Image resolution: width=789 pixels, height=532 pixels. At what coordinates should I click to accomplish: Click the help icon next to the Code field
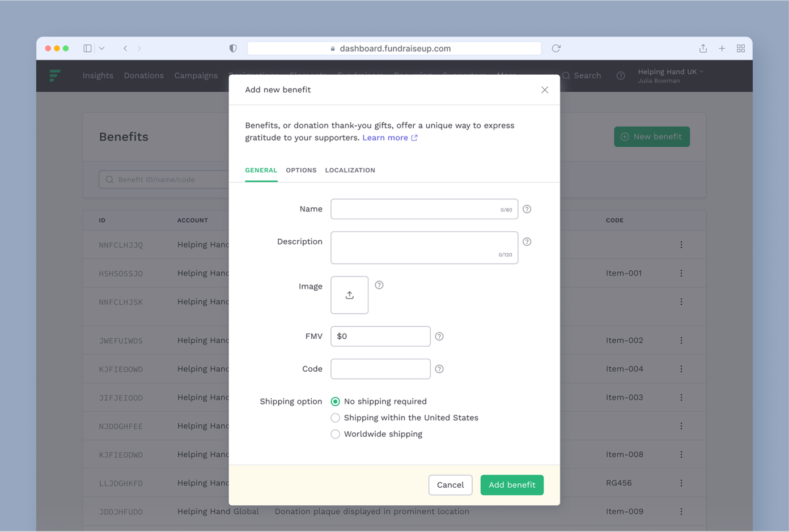(439, 369)
